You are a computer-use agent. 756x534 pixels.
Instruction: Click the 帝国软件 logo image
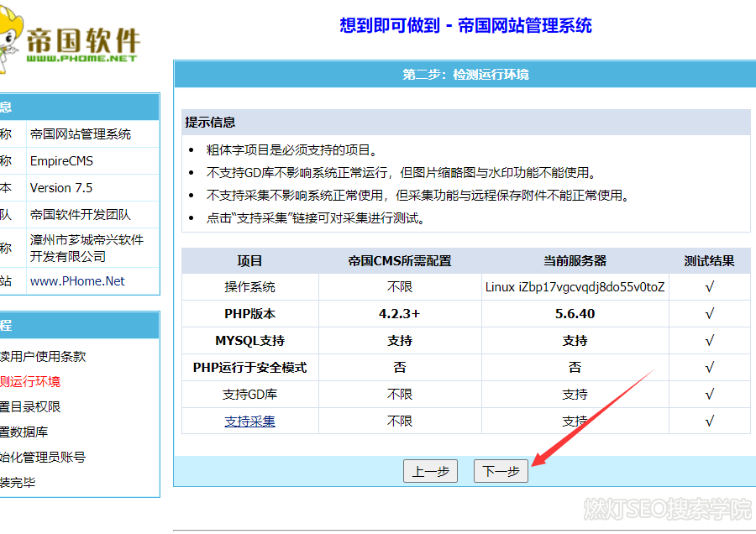tap(70, 41)
